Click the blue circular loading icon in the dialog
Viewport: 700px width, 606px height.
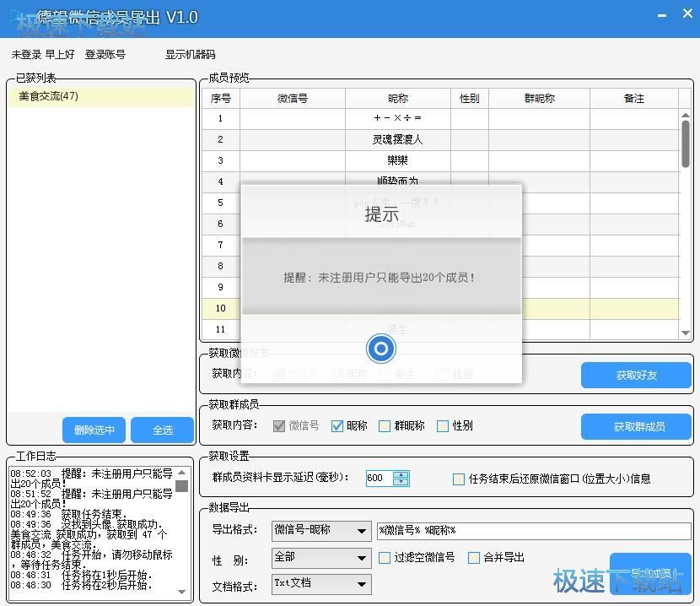click(x=381, y=348)
